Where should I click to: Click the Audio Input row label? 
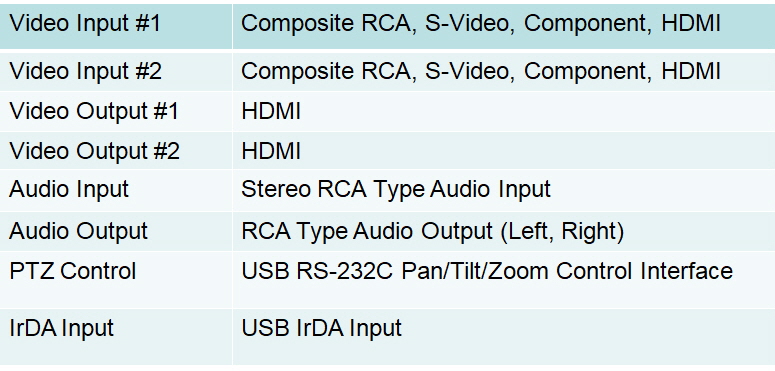69,190
